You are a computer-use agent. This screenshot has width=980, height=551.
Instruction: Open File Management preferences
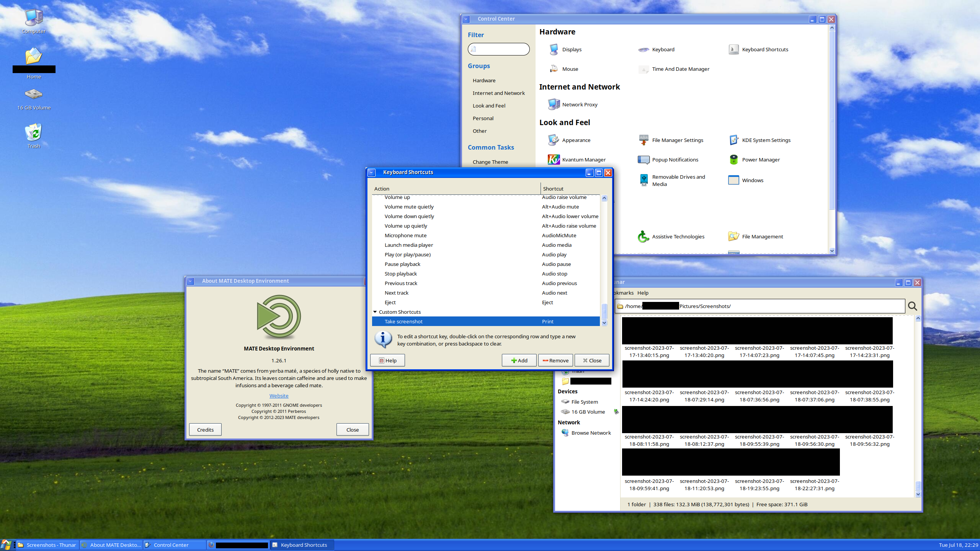(756, 236)
